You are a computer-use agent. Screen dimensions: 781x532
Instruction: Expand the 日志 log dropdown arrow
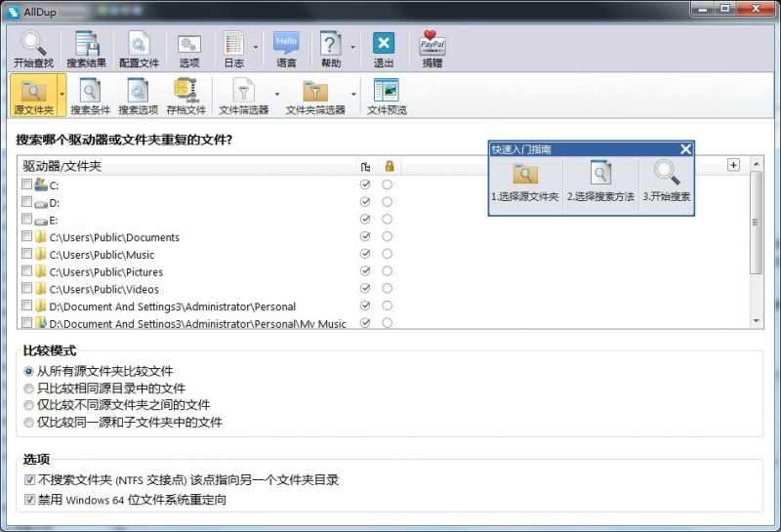point(256,47)
